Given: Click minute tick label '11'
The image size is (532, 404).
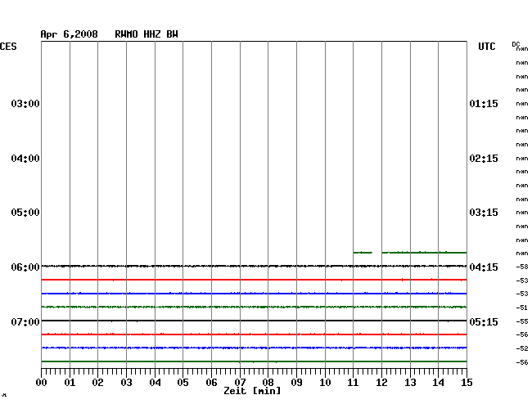Looking at the screenshot, I should coord(354,383).
